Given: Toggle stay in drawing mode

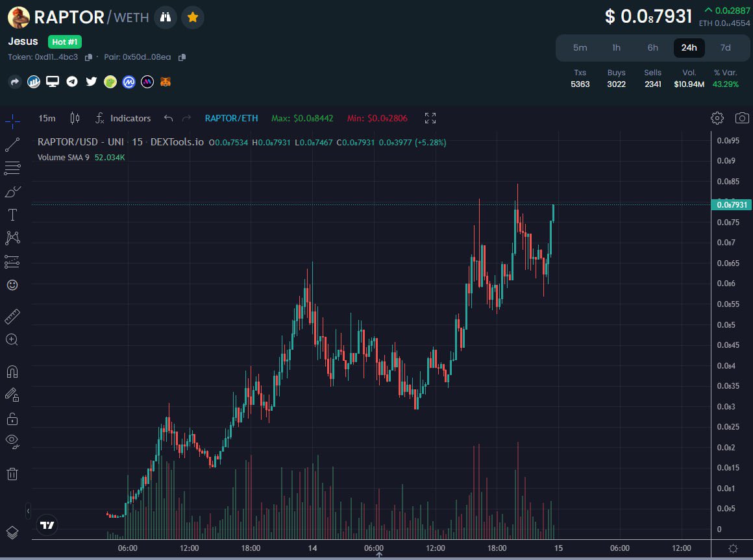Looking at the screenshot, I should 12,395.
